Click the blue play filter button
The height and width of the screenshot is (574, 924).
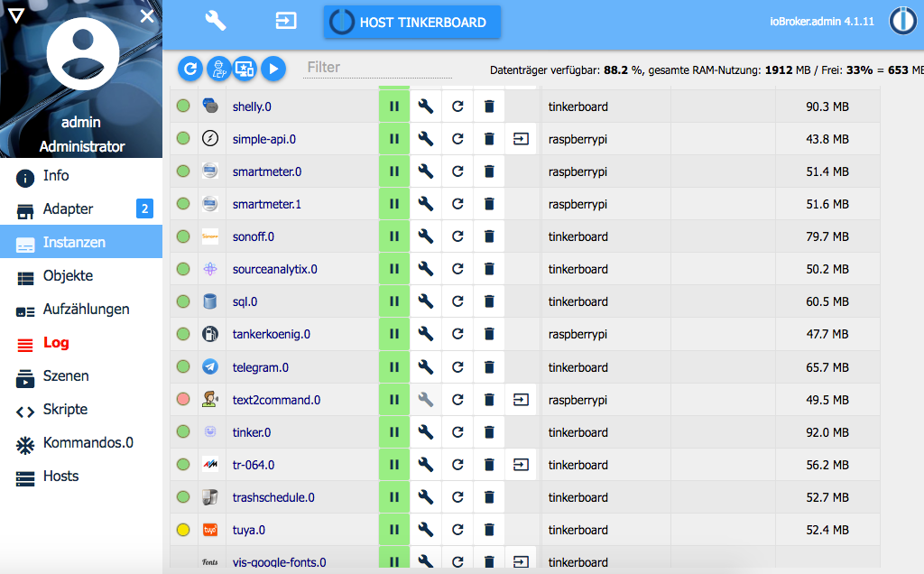coord(273,69)
